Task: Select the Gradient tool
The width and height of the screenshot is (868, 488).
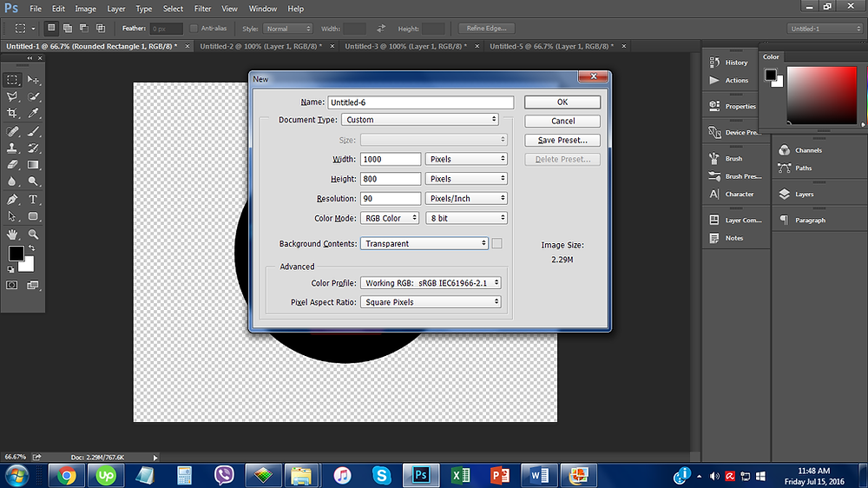Action: (x=33, y=164)
